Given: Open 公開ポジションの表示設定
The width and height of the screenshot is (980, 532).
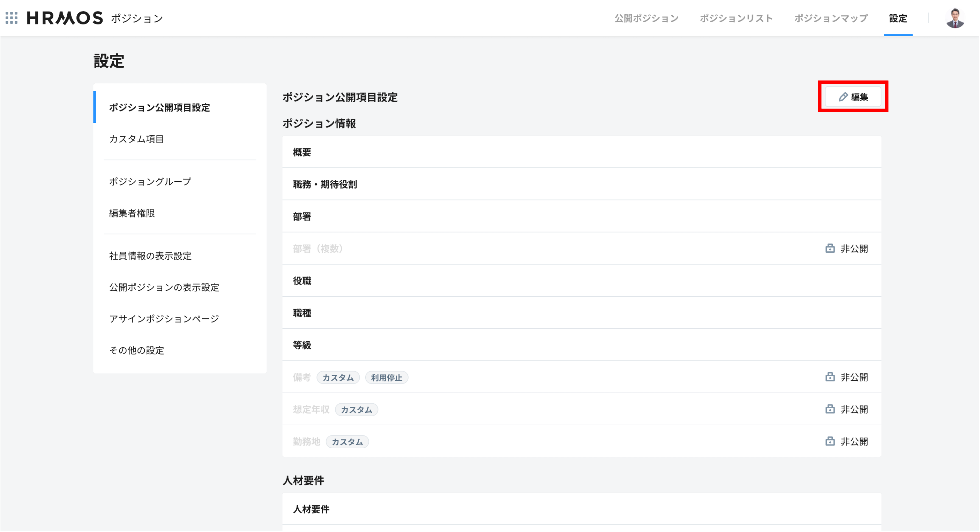Looking at the screenshot, I should click(x=180, y=288).
